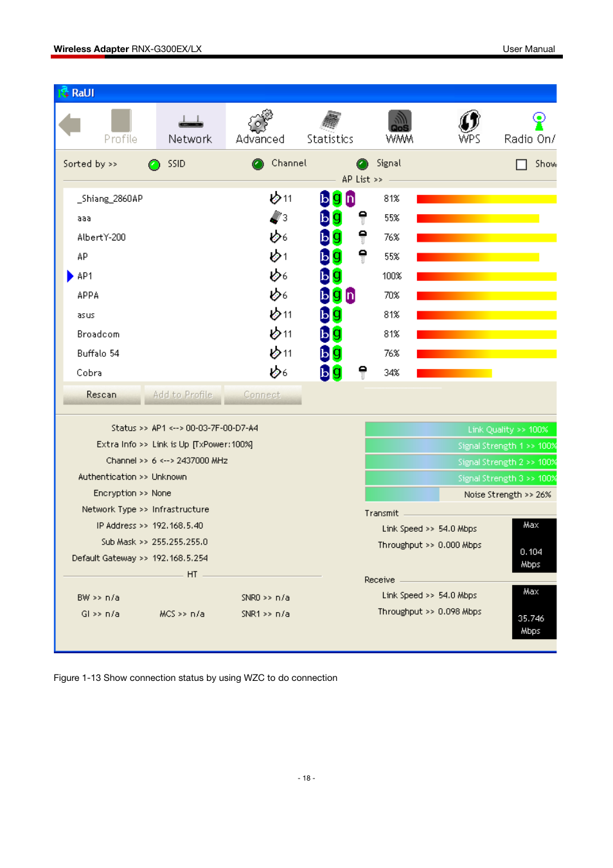This screenshot has width=613, height=868.
Task: Click the 802.11n icon for _Shiang_2860AP
Action: 350,199
